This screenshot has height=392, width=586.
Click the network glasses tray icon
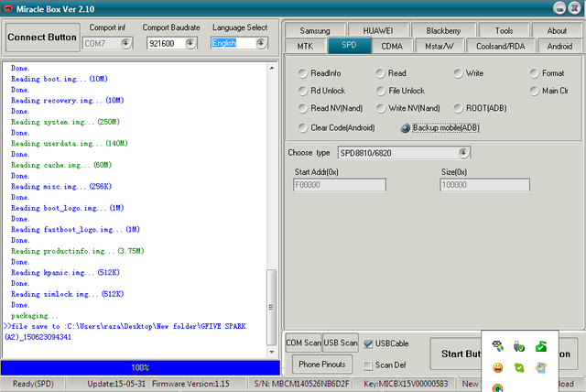[497, 346]
